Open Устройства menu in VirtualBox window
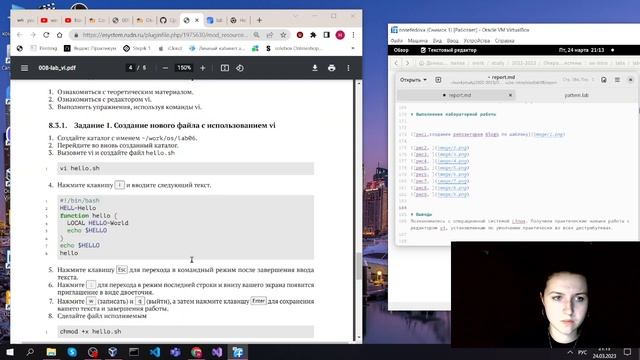 [477, 41]
